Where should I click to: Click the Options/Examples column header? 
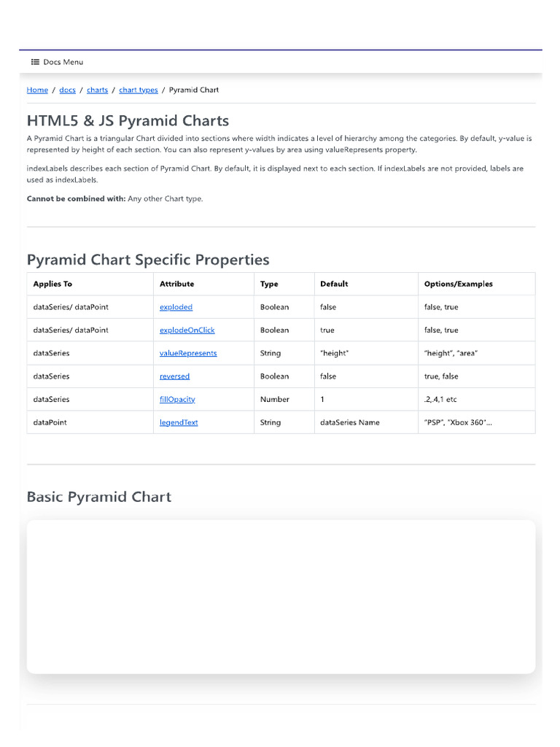pos(458,284)
